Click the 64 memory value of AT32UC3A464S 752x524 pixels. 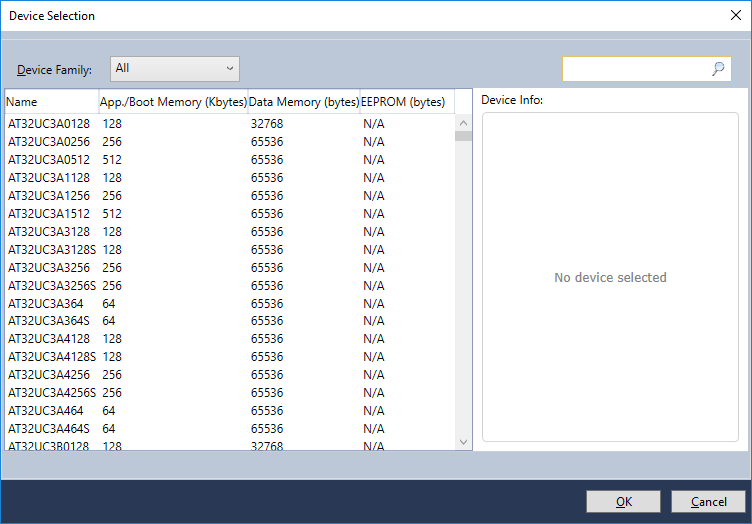pyautogui.click(x=109, y=429)
